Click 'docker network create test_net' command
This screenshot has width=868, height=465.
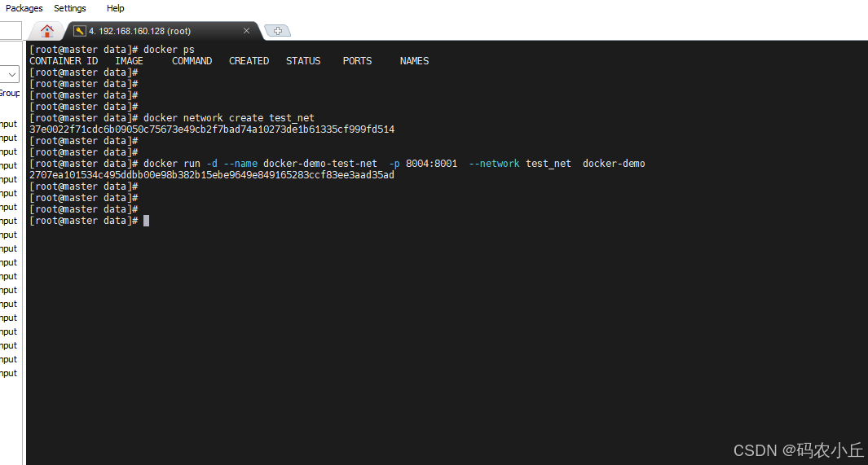(229, 118)
